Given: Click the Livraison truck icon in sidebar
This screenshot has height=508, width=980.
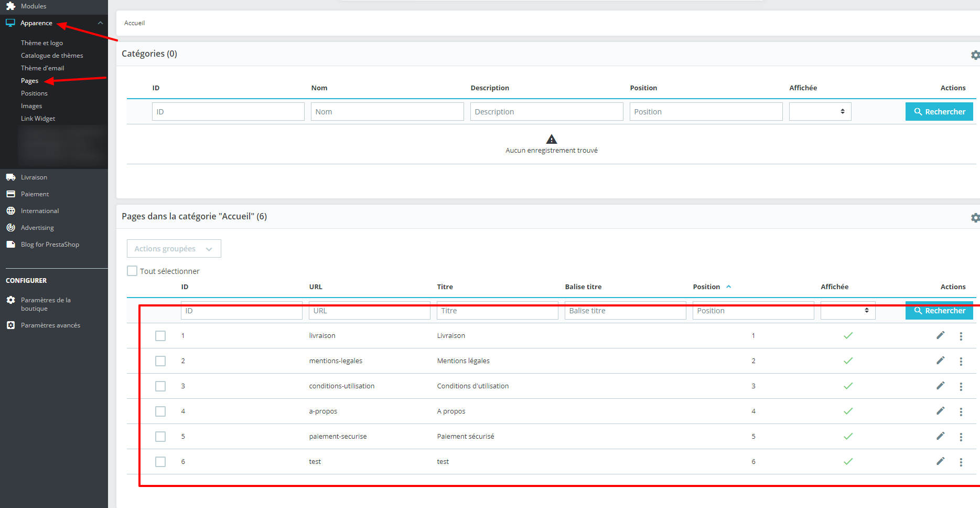Looking at the screenshot, I should tap(10, 177).
